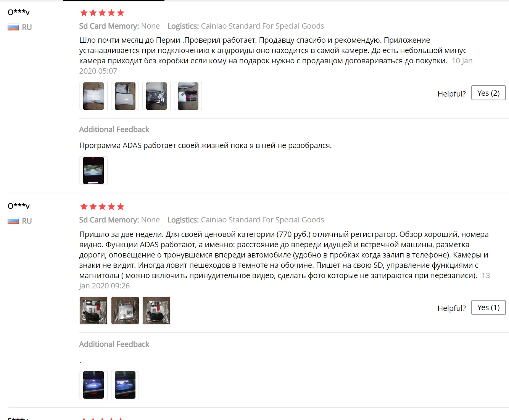Open first photo in the 770 руб. review
This screenshot has width=509, height=420.
coord(93,311)
